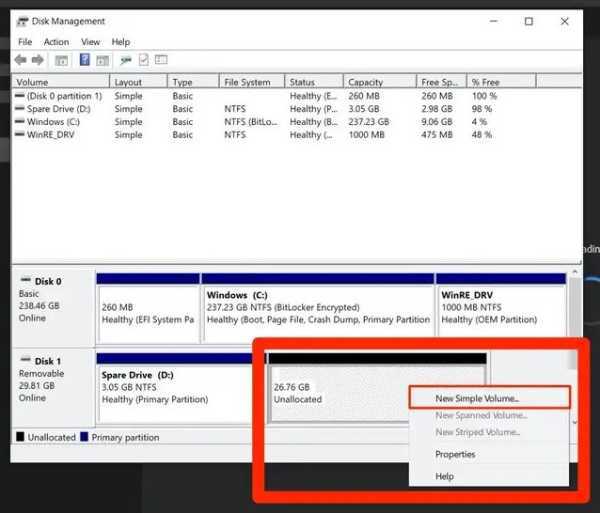Sort by the % Free column header
Screen dimensions: 600x513
(501, 82)
